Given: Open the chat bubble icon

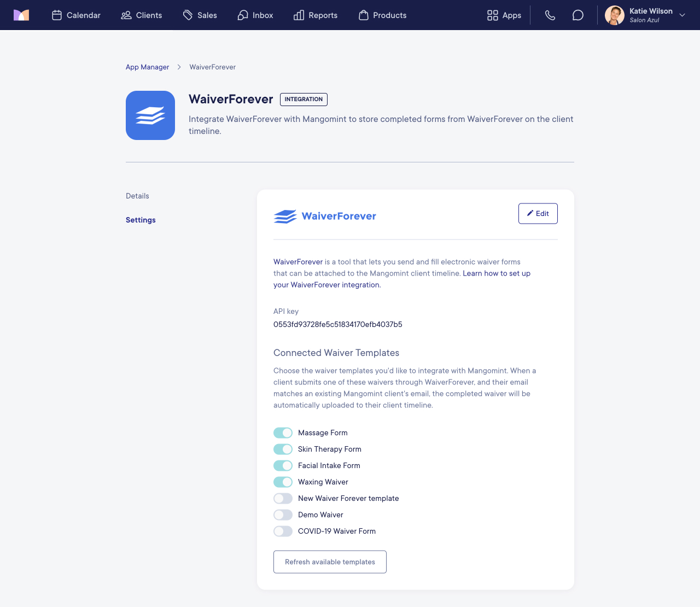Looking at the screenshot, I should point(578,15).
